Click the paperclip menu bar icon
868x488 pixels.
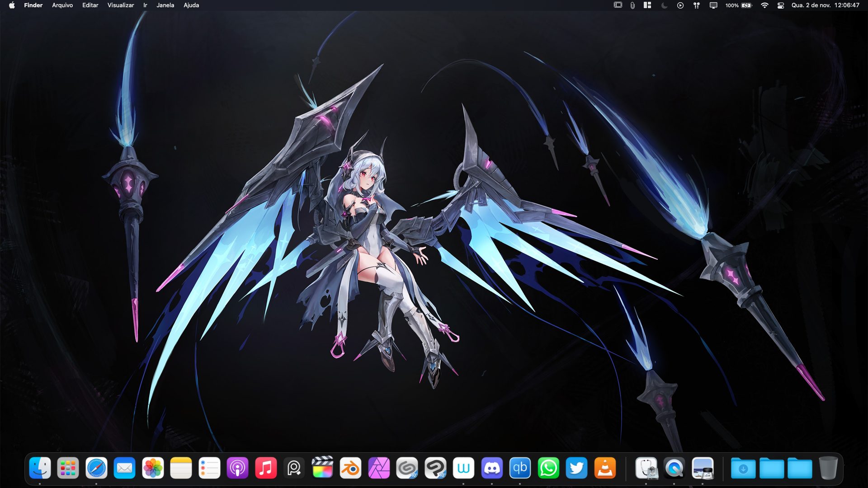pyautogui.click(x=632, y=5)
